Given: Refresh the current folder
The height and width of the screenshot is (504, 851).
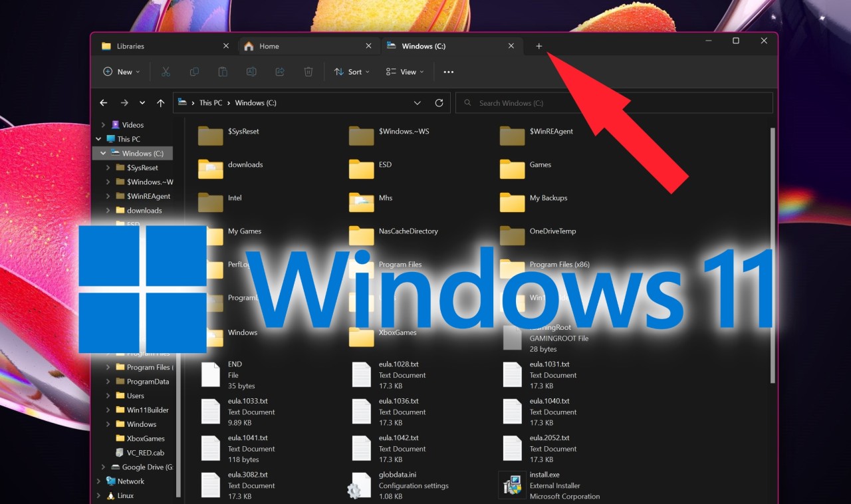Looking at the screenshot, I should tap(439, 102).
